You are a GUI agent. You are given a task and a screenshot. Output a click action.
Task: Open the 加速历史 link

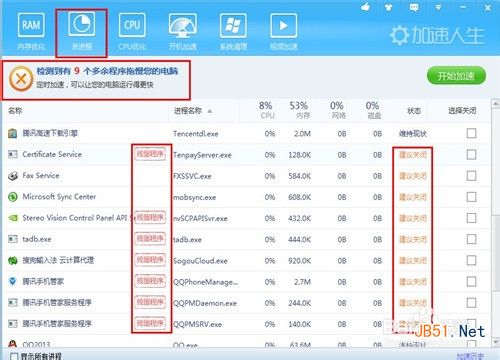[470, 356]
